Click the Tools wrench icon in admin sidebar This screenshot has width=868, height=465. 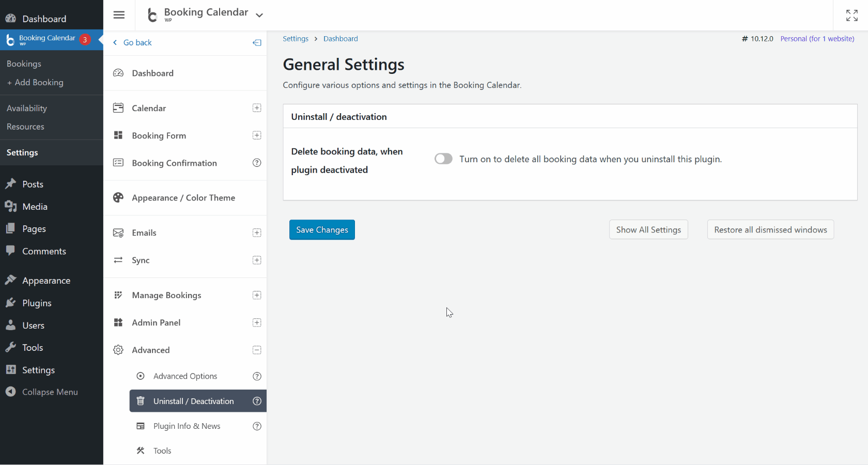click(x=10, y=347)
